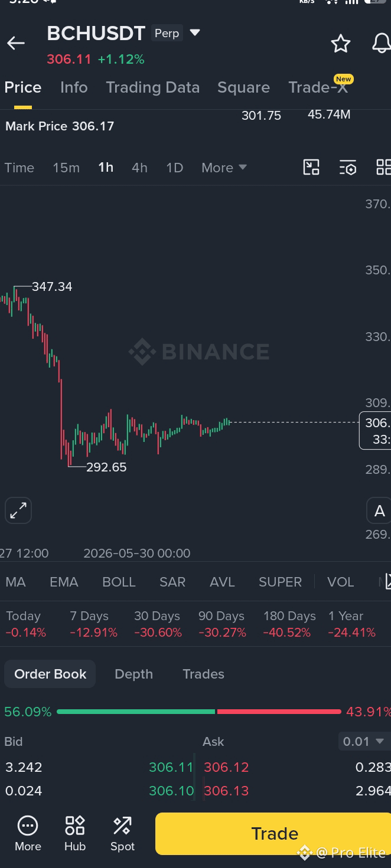
Task: Open chart indicator settings icon
Action: point(348,168)
